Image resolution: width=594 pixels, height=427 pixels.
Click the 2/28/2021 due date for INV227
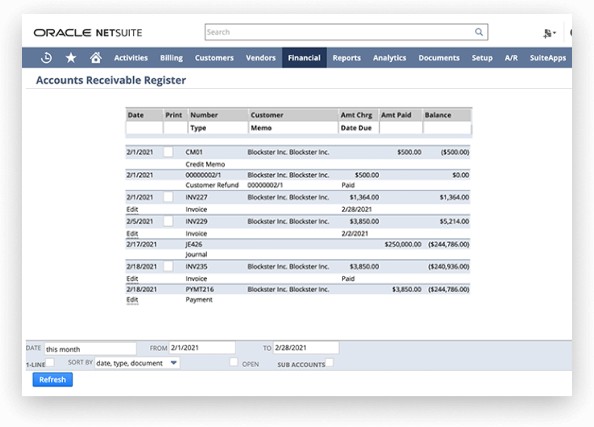(356, 210)
